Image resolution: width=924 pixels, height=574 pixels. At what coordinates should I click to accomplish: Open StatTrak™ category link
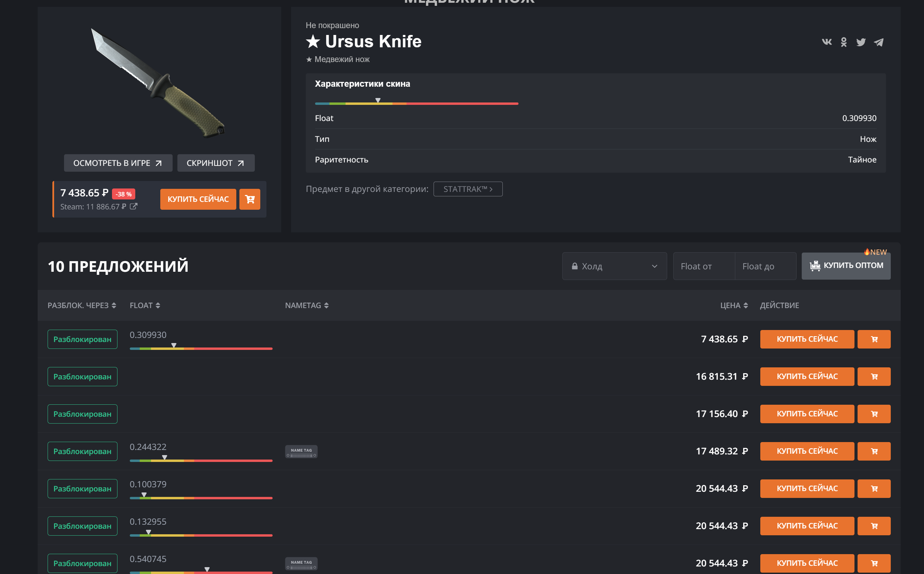(x=468, y=189)
